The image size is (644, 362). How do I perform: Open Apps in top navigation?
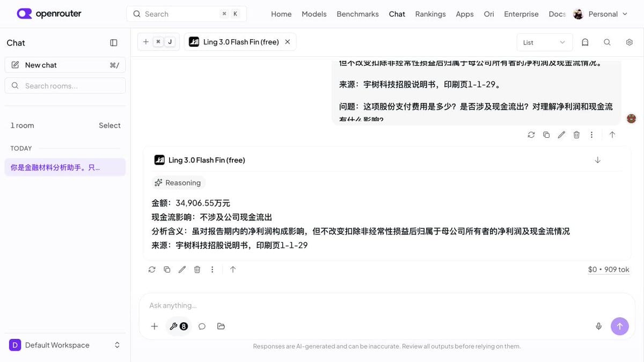[x=465, y=14]
